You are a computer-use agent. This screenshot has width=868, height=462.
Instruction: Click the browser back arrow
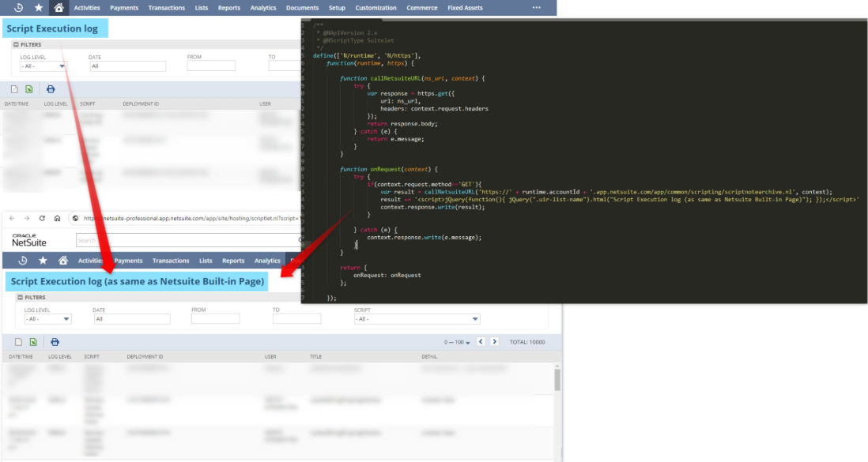pyautogui.click(x=11, y=218)
